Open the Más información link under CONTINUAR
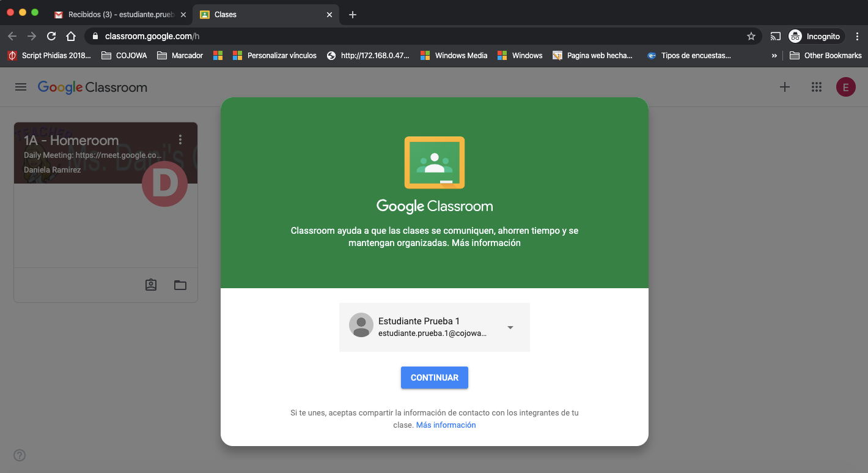 tap(446, 425)
